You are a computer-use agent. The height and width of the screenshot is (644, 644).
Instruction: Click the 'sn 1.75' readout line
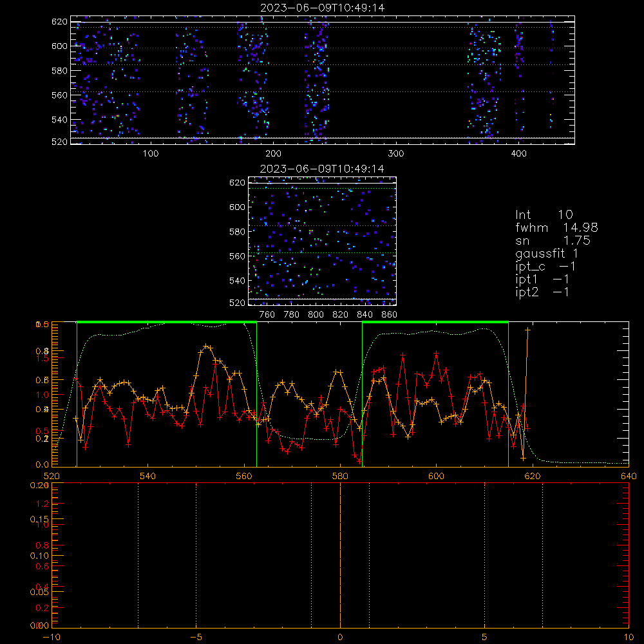[553, 240]
